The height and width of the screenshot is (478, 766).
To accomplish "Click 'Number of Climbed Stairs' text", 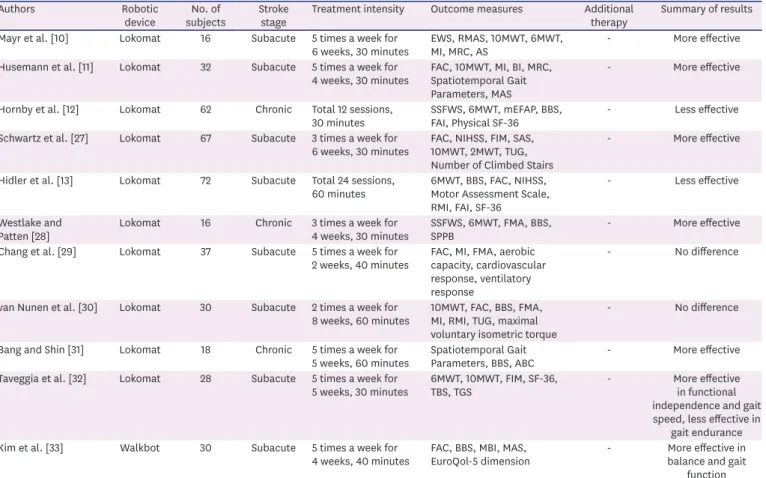I will pyautogui.click(x=492, y=166).
